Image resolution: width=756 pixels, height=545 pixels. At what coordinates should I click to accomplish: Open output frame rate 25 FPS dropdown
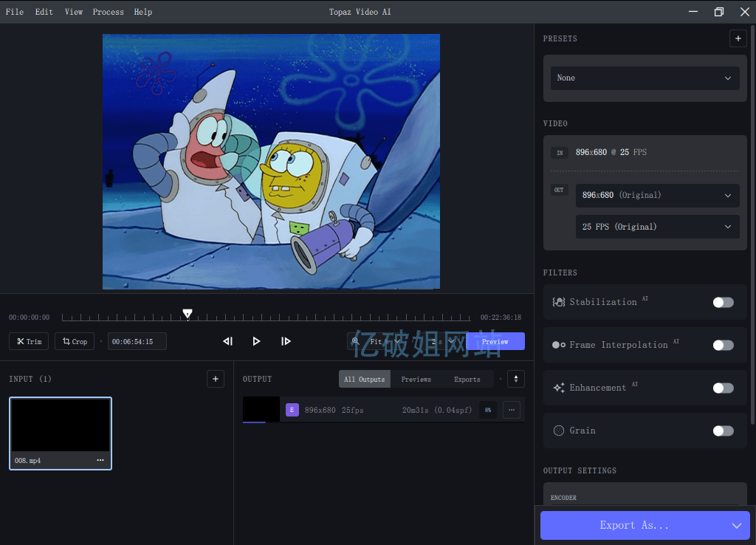(657, 227)
